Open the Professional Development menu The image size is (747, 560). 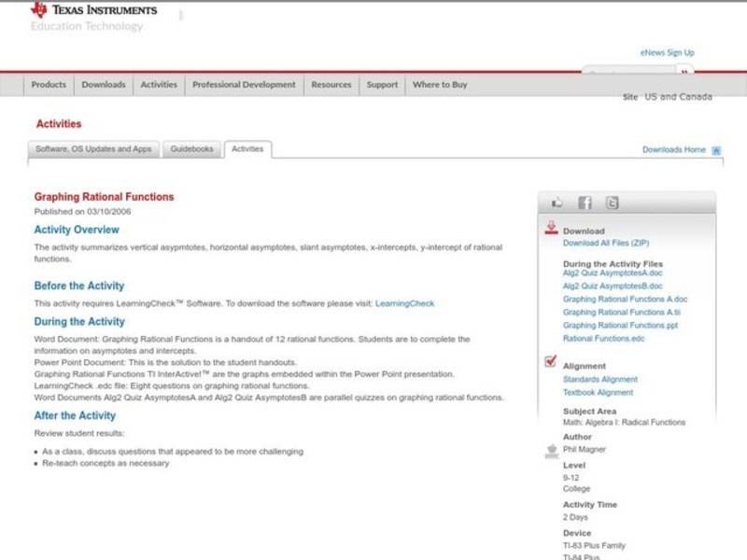pyautogui.click(x=244, y=85)
